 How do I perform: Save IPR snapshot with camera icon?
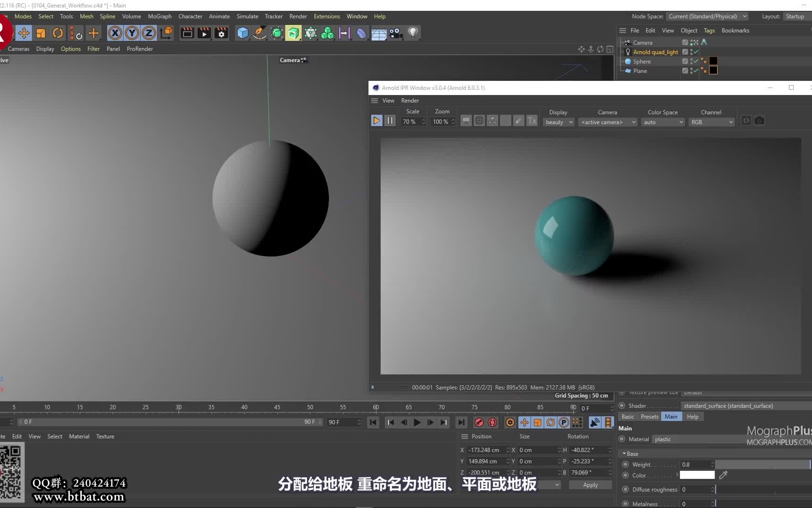759,121
